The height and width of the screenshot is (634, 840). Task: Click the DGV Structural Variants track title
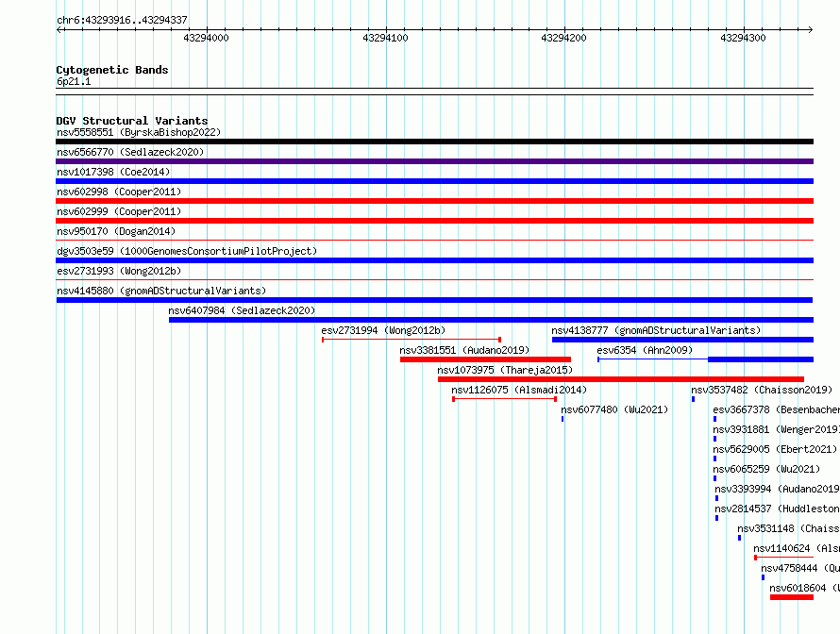132,121
